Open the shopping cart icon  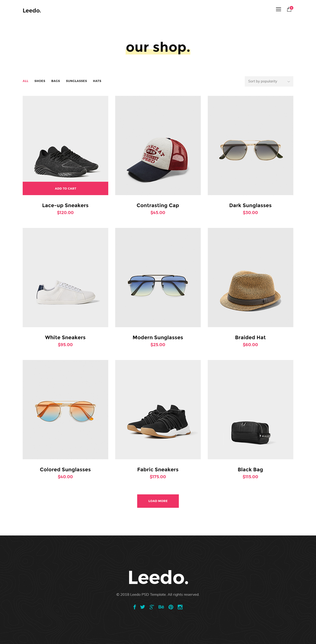point(289,9)
